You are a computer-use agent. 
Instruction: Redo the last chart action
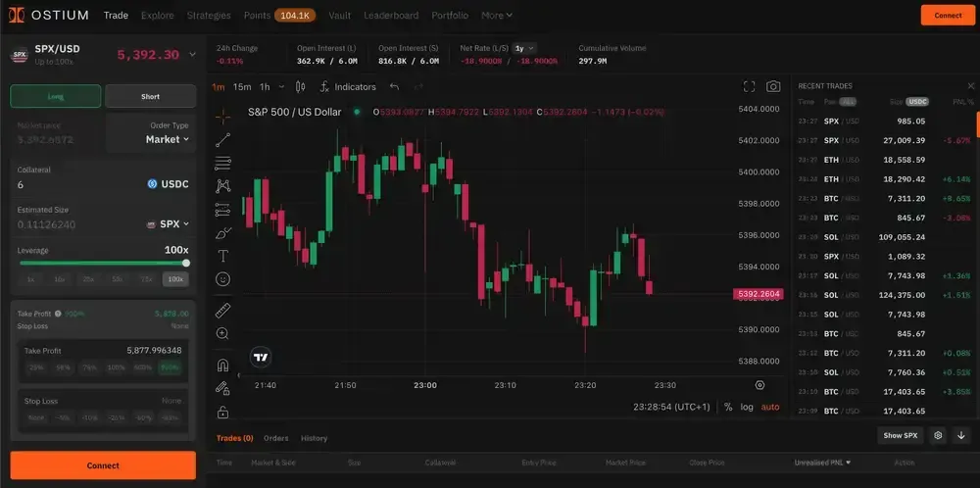click(x=418, y=87)
